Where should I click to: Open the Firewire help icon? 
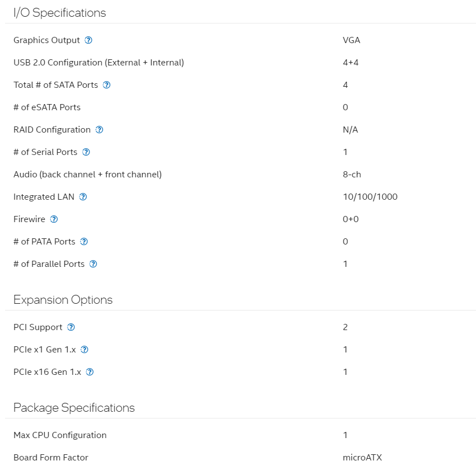pos(54,219)
